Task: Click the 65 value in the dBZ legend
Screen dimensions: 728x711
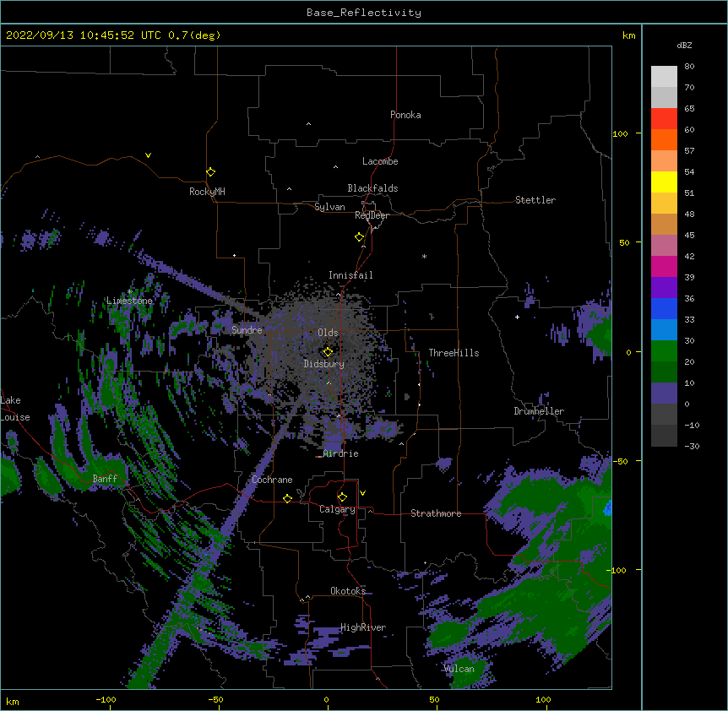Action: coord(689,109)
